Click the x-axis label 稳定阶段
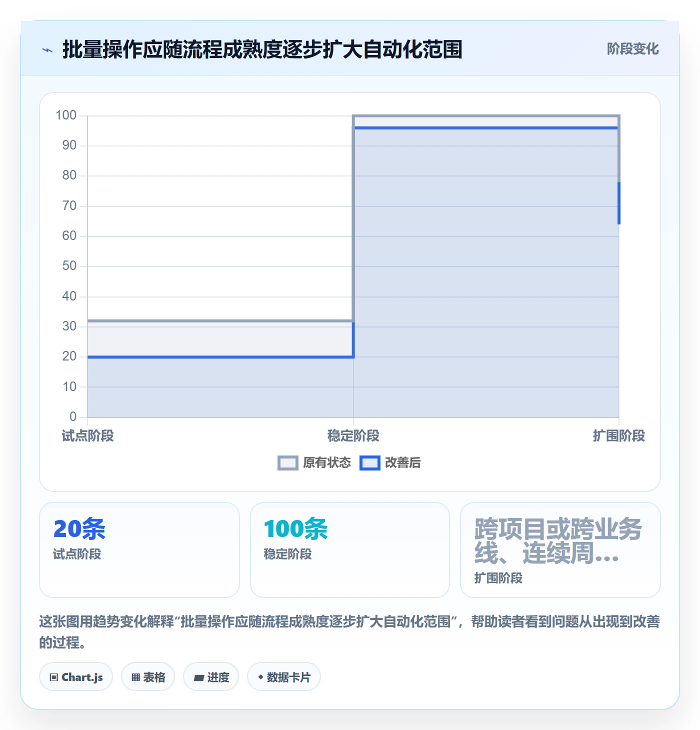 pyautogui.click(x=353, y=436)
